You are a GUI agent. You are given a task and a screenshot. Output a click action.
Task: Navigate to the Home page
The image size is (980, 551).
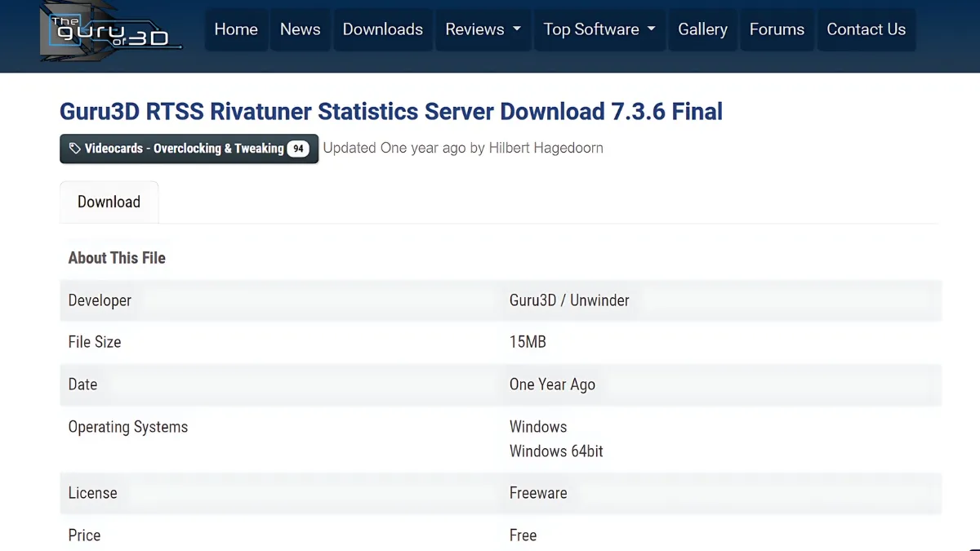(x=236, y=29)
